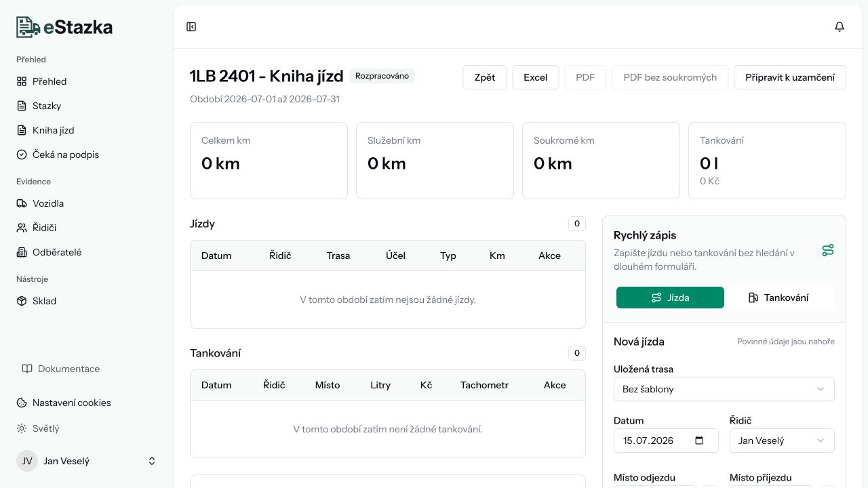Click the PDF bez soukromých button

tap(670, 77)
